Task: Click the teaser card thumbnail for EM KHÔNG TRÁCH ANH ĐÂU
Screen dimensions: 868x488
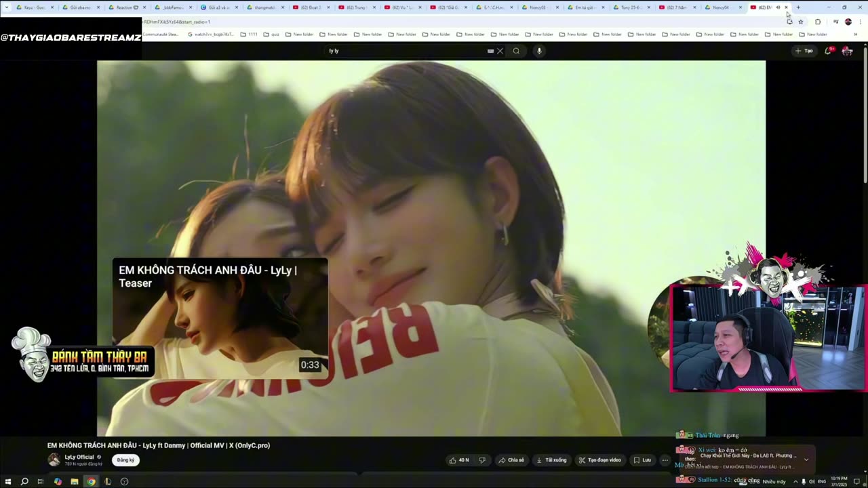Action: (x=220, y=318)
